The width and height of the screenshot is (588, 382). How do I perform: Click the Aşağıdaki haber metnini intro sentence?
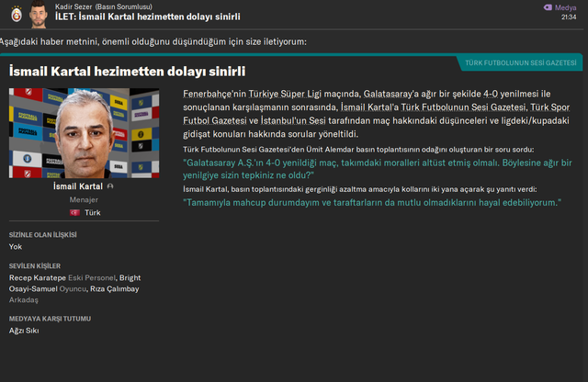tap(153, 41)
